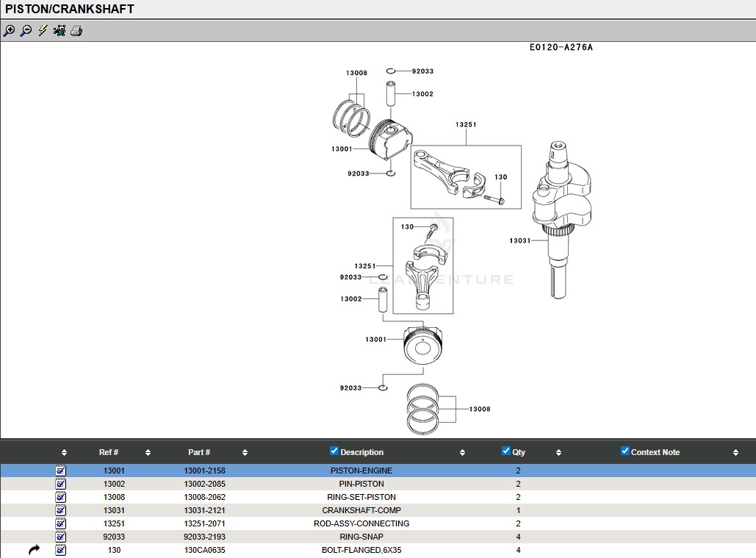The image size is (756, 558).
Task: Click the Part # column header
Action: 199,453
